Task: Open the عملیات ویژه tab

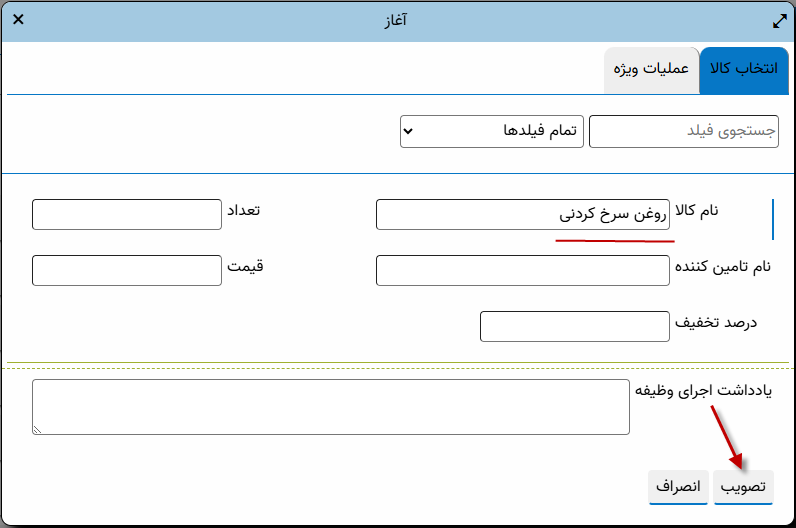Action: (x=651, y=70)
